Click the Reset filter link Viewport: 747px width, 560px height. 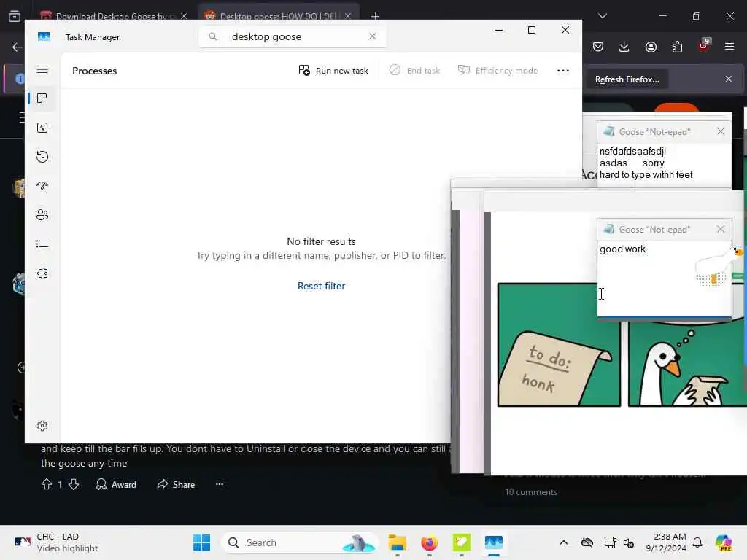pyautogui.click(x=321, y=286)
